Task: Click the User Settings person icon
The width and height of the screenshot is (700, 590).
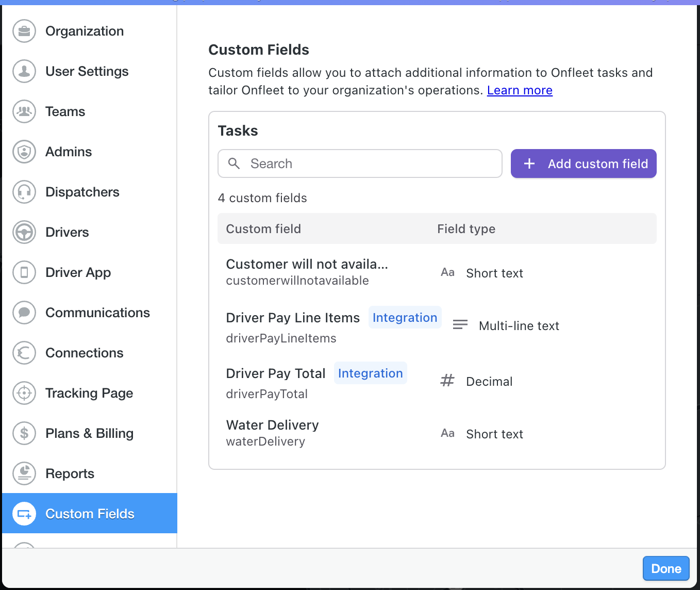Action: coord(24,71)
